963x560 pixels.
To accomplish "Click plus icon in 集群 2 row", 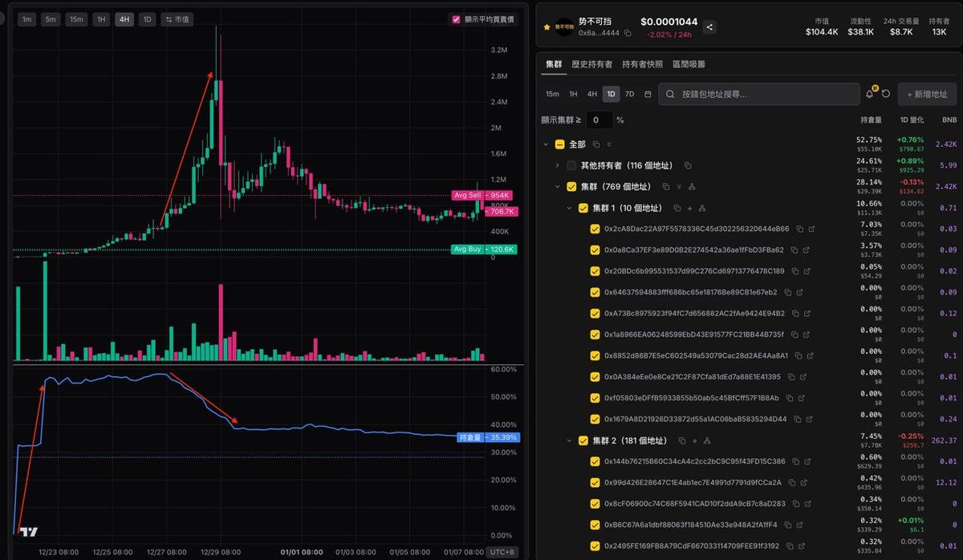I will [694, 440].
